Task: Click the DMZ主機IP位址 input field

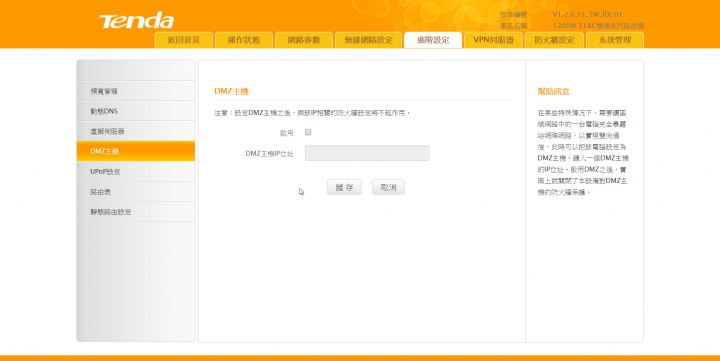Action: point(367,153)
